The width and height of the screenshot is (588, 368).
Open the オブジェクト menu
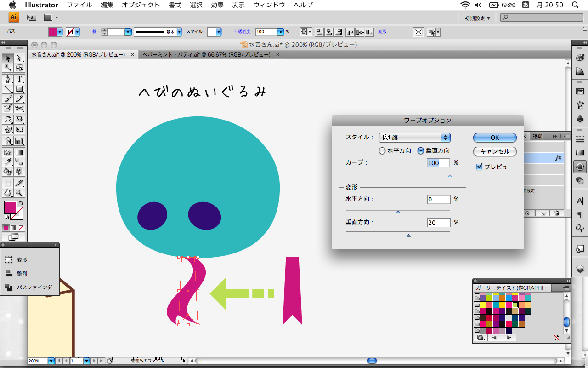point(141,5)
